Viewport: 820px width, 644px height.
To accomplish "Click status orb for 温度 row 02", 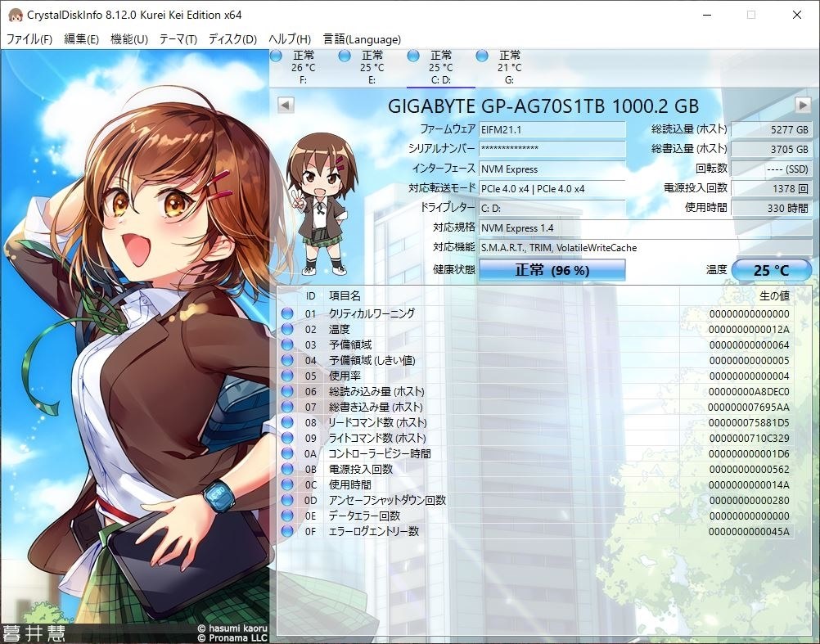I will tap(287, 329).
